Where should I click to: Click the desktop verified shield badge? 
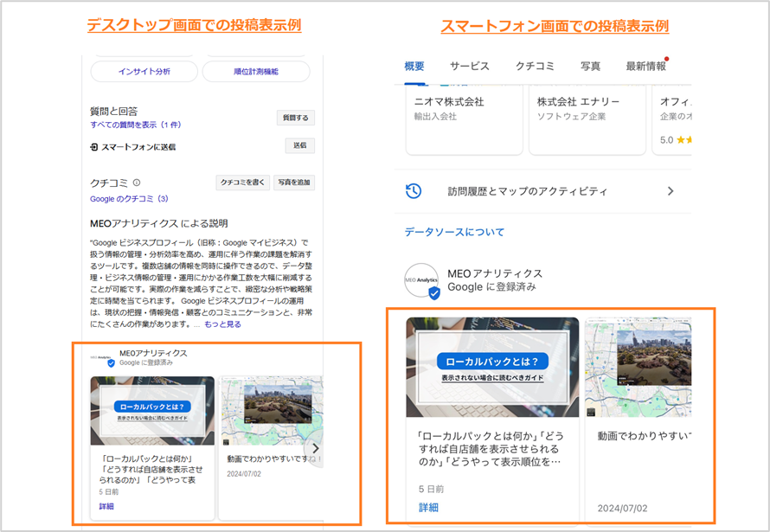click(x=111, y=363)
